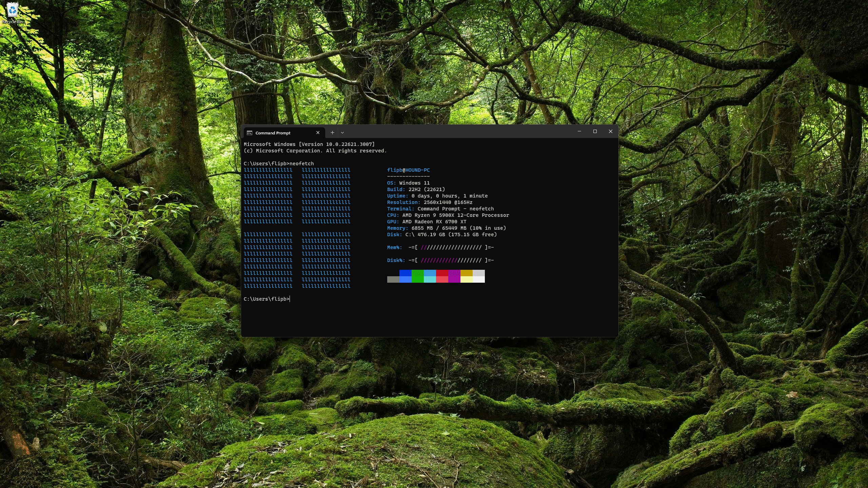
Task: Open a new terminal tab with plus button
Action: [332, 133]
